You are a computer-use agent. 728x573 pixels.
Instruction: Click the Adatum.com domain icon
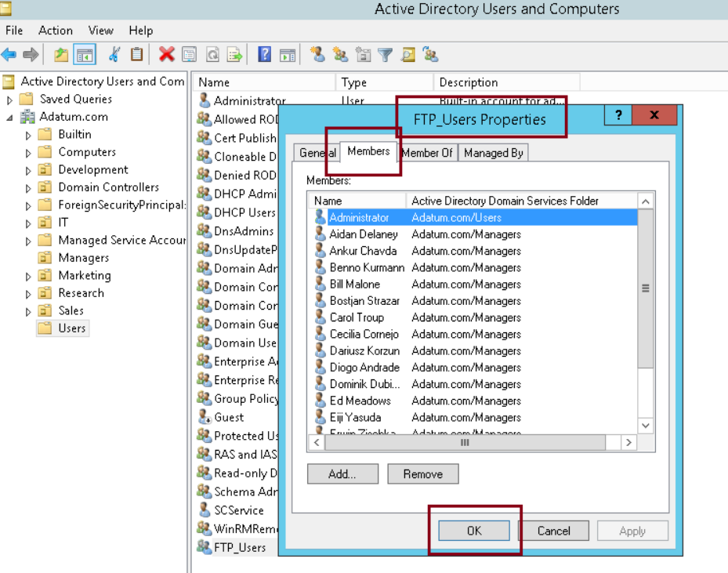pyautogui.click(x=28, y=117)
